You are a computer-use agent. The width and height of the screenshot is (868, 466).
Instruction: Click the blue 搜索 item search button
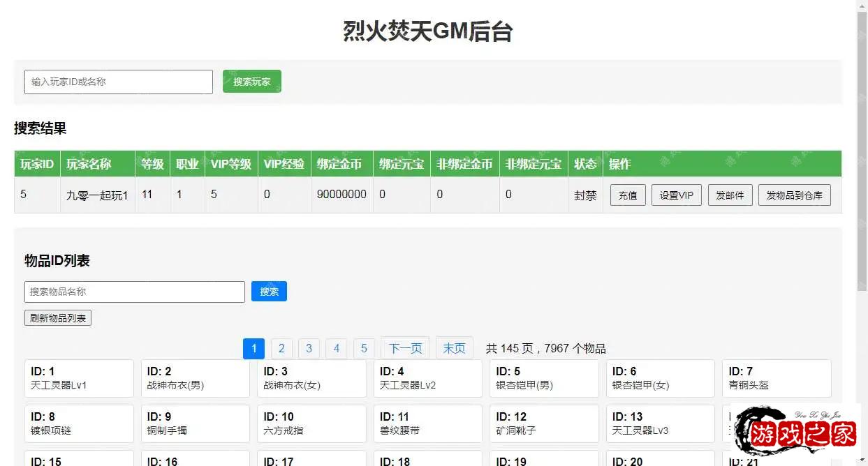[x=269, y=292]
